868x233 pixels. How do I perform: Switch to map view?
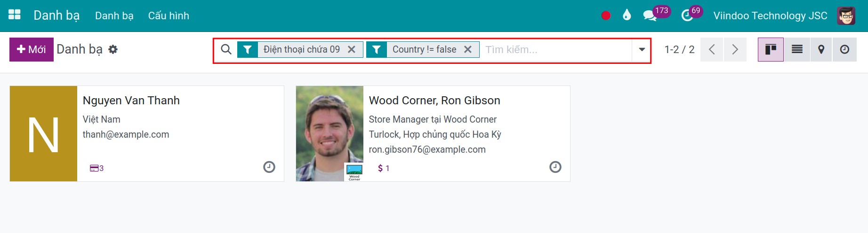point(821,49)
